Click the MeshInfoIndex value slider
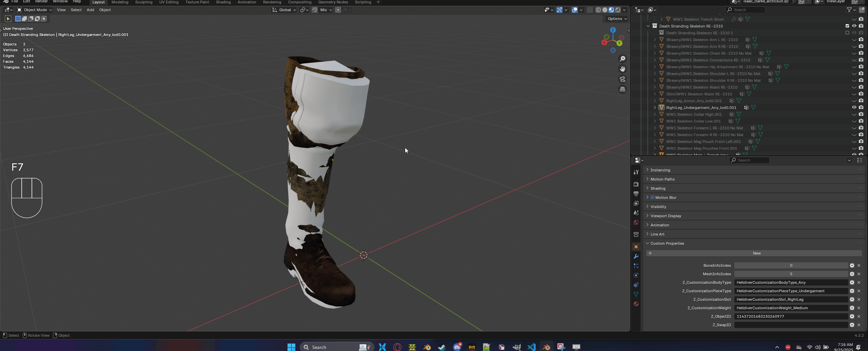The height and width of the screenshot is (351, 868). click(x=791, y=274)
